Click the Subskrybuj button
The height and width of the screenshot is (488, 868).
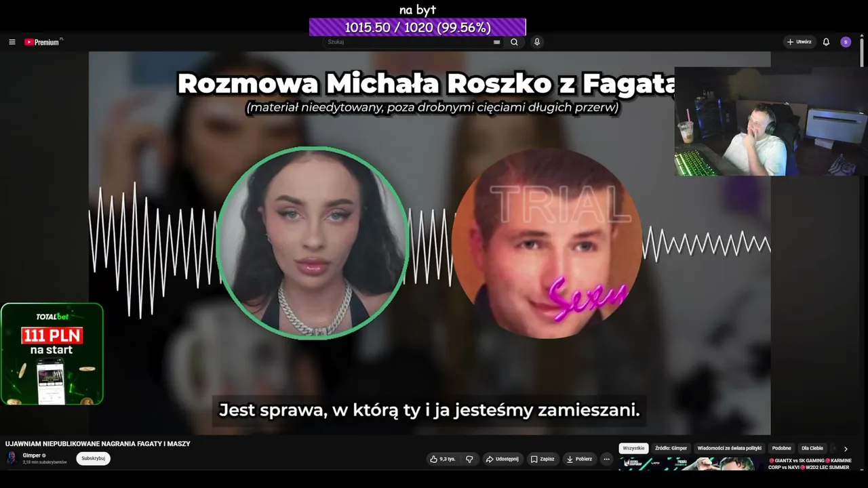[x=93, y=458]
